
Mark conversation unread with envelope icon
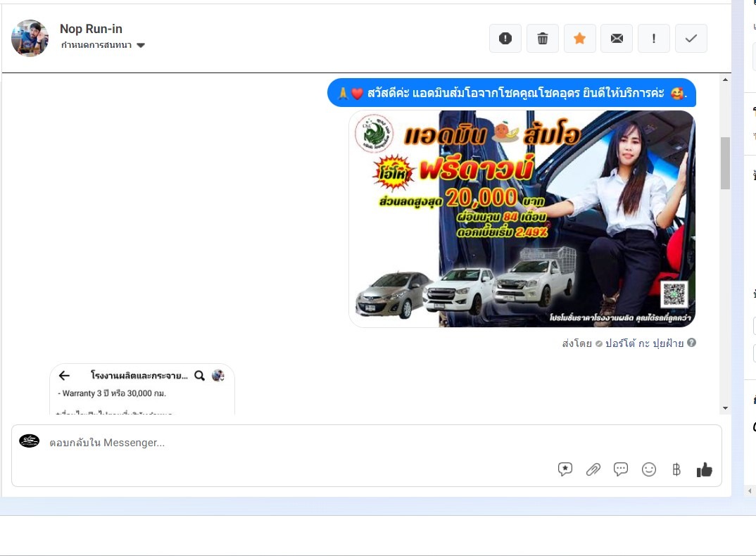pos(617,39)
